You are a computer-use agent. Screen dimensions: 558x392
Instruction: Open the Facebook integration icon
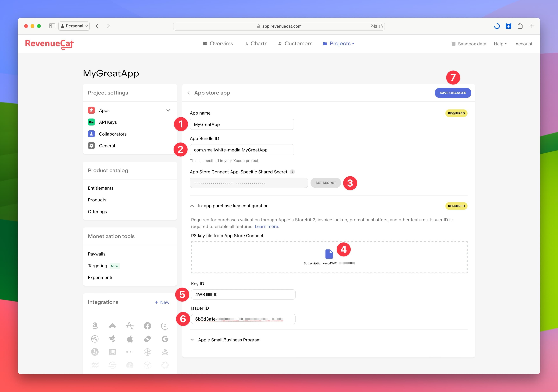click(x=147, y=326)
